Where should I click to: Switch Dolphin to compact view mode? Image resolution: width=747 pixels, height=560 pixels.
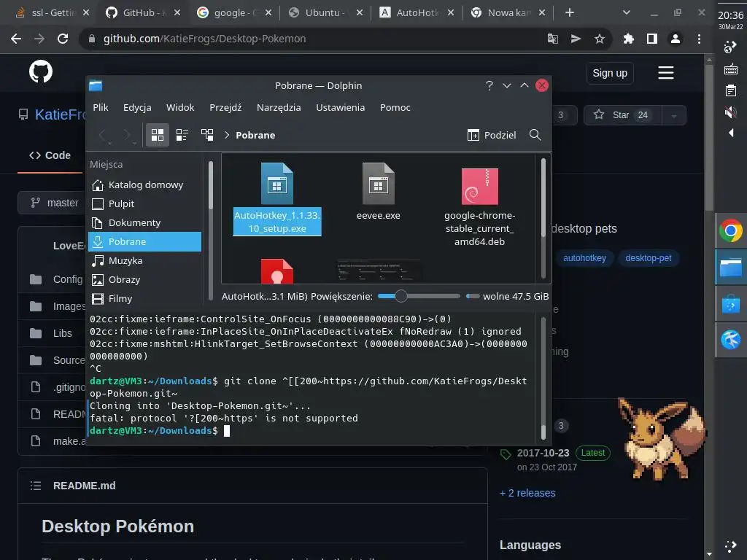click(x=182, y=135)
